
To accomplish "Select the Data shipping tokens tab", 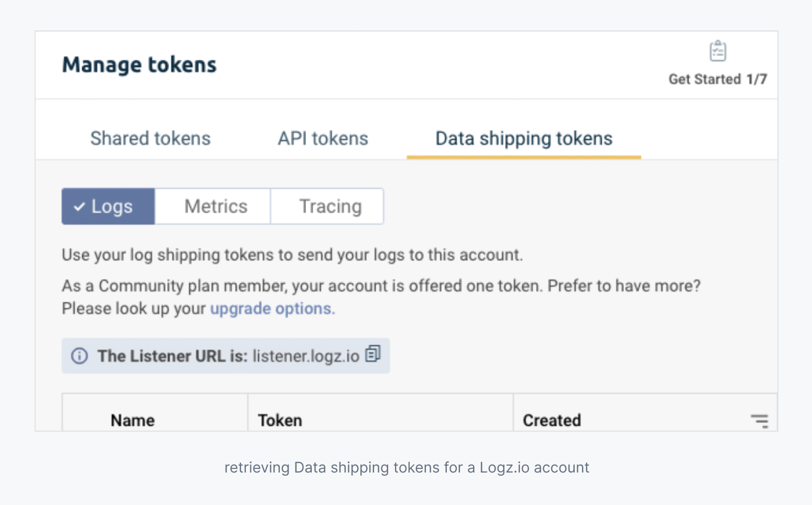I will click(x=523, y=138).
